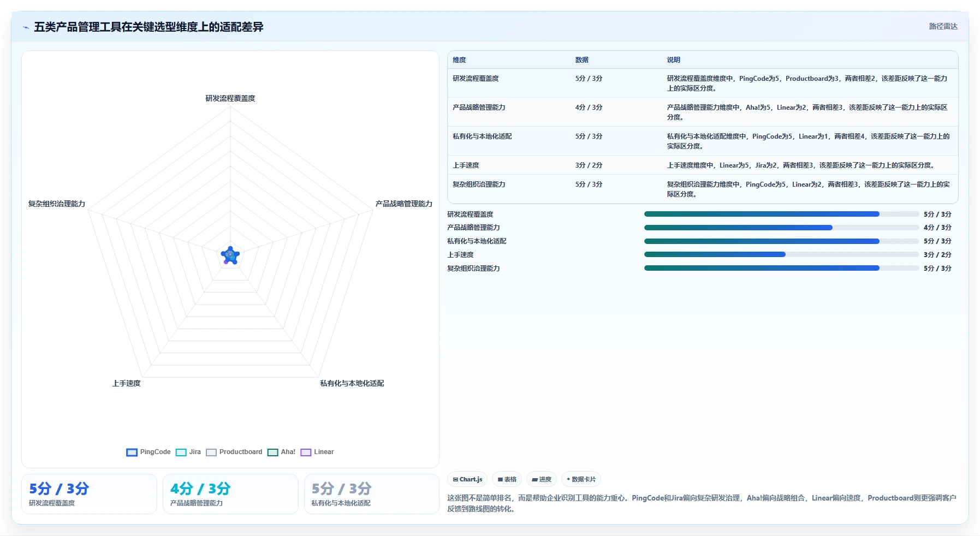This screenshot has height=536, width=980.
Task: Click the 上手速度 progress bar
Action: (x=781, y=254)
